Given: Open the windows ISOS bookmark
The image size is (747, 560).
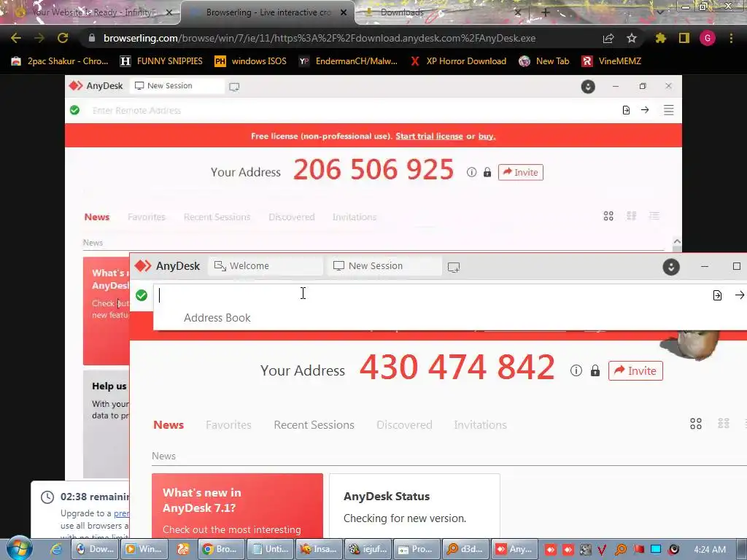Looking at the screenshot, I should tap(251, 61).
